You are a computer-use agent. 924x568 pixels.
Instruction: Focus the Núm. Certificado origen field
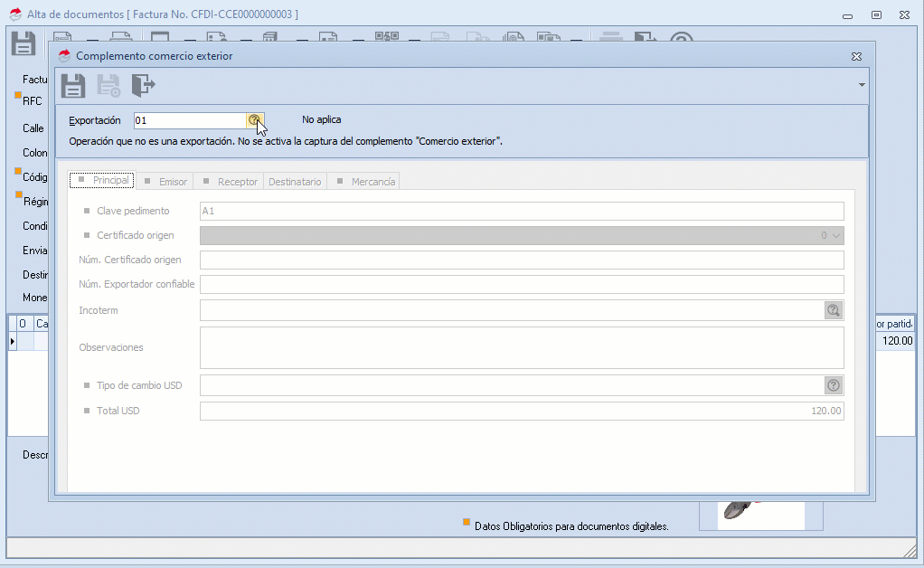click(521, 260)
